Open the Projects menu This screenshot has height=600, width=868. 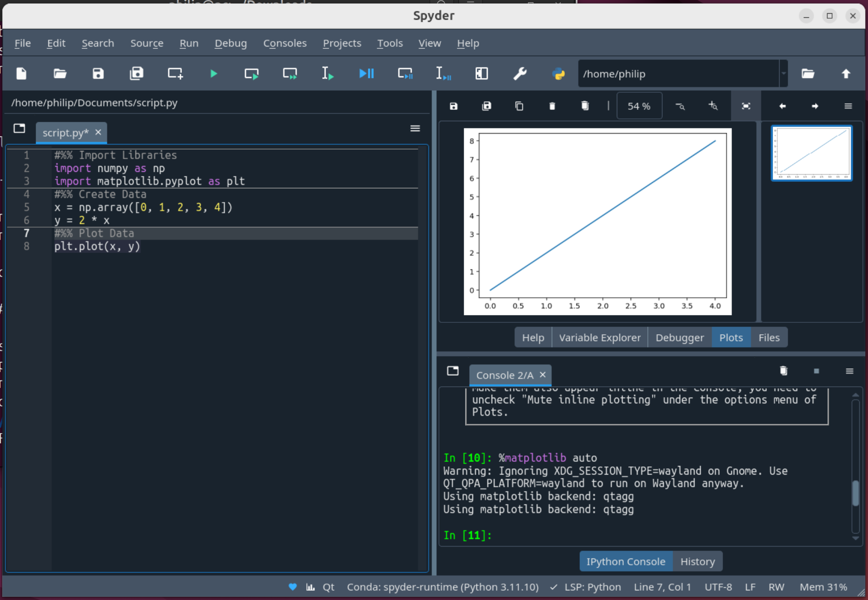[342, 43]
